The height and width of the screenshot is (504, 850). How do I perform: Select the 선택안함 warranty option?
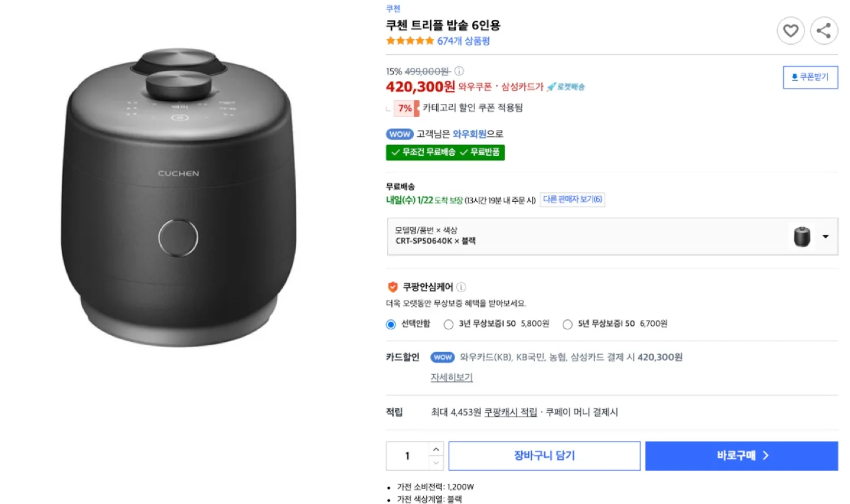[x=391, y=324]
